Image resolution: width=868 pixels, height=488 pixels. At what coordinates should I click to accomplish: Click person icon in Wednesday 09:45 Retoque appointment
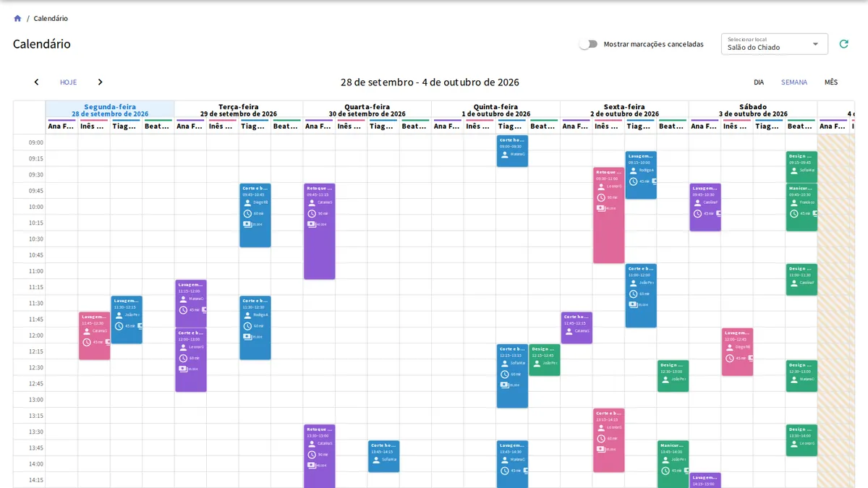[312, 202]
